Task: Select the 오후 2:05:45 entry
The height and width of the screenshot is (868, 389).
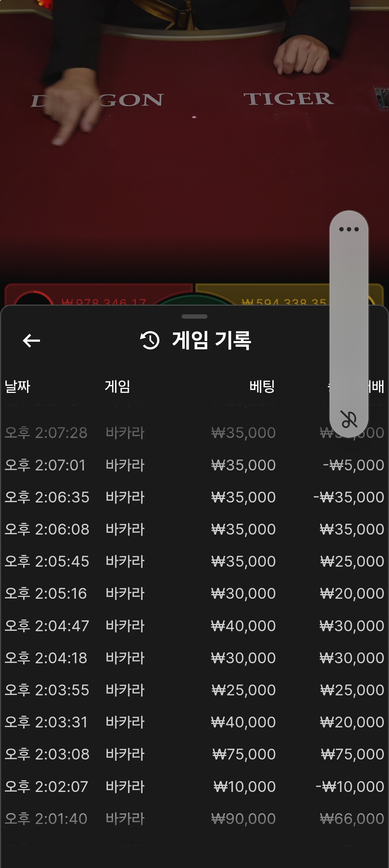Action: [194, 561]
